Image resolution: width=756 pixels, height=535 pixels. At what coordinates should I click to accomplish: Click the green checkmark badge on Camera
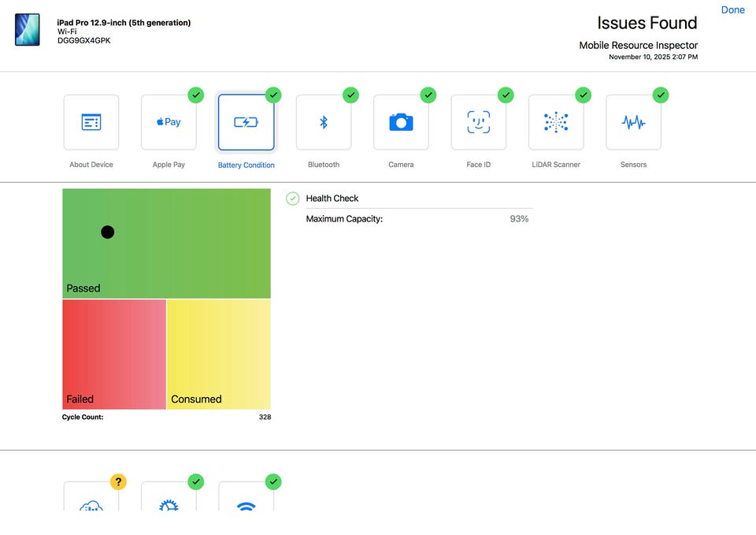428,95
